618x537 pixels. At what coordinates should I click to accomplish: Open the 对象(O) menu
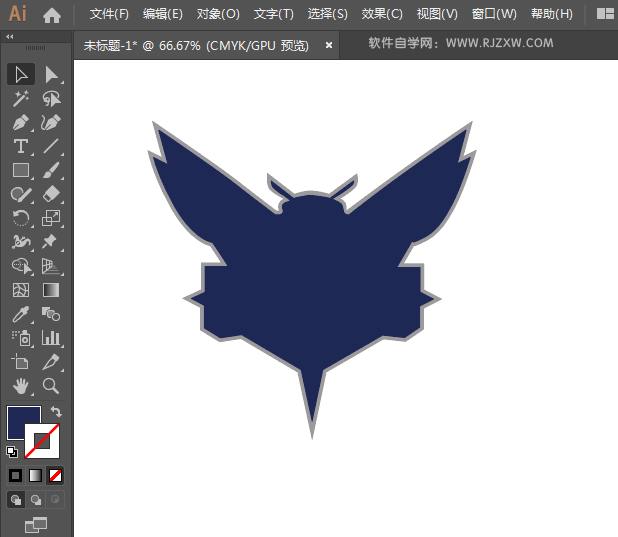[218, 14]
